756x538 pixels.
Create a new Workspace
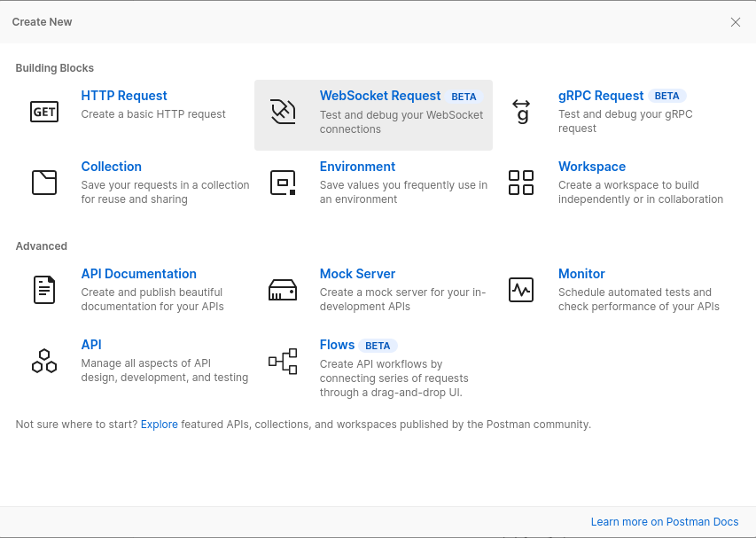pyautogui.click(x=592, y=167)
